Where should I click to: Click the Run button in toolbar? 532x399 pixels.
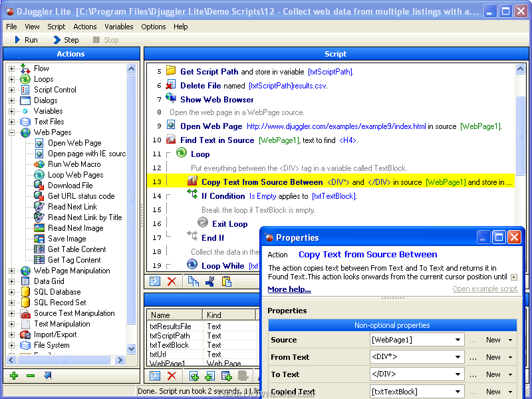25,40
